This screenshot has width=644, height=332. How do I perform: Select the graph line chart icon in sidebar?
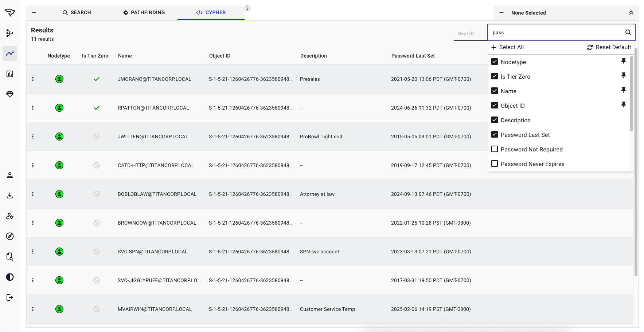tap(10, 54)
